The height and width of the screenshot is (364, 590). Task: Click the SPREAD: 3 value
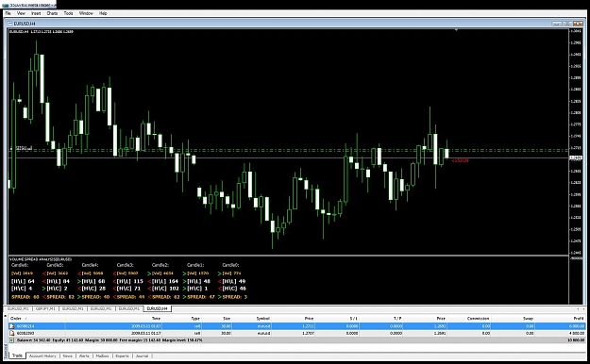pos(234,297)
